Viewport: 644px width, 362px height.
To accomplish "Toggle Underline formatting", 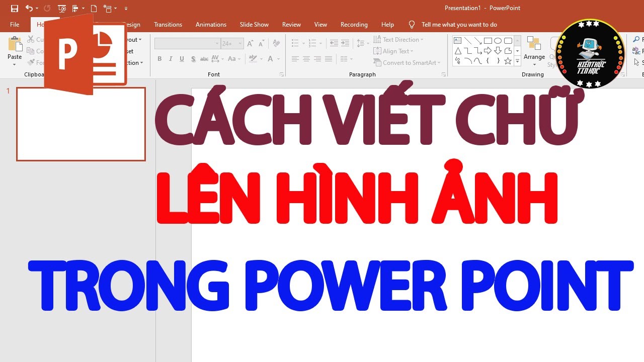I will point(182,59).
